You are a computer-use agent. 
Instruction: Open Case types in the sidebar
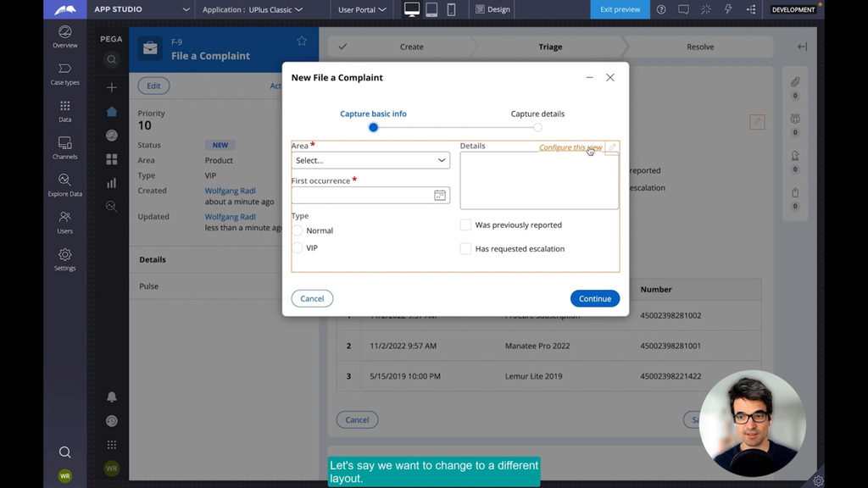(x=64, y=73)
